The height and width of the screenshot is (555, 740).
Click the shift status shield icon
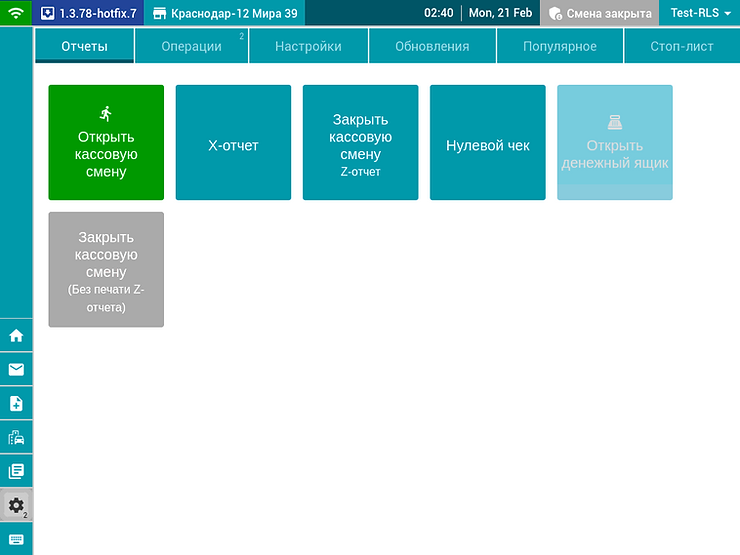click(555, 13)
